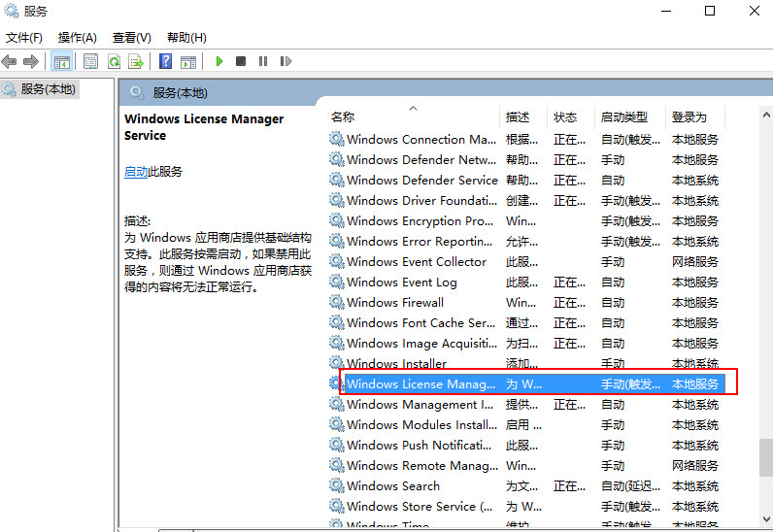Maximize the 服务 window

pos(710,11)
